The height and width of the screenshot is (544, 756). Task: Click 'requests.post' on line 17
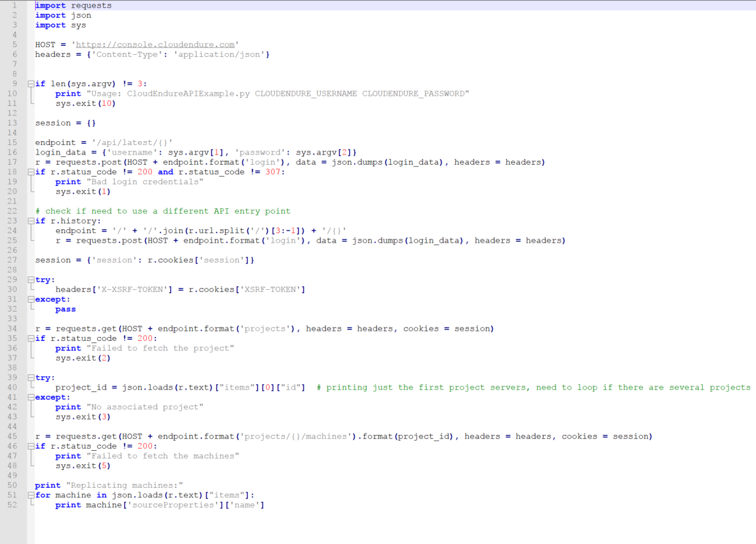tap(89, 162)
